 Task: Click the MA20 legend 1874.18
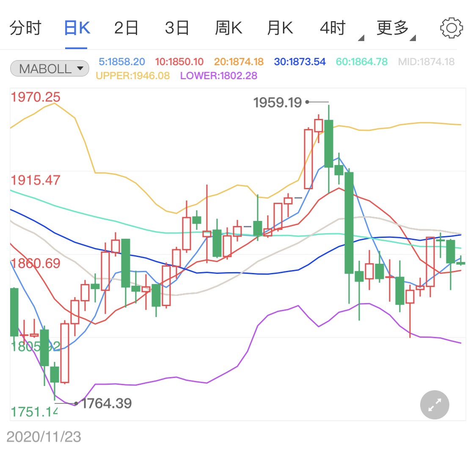[x=239, y=62]
